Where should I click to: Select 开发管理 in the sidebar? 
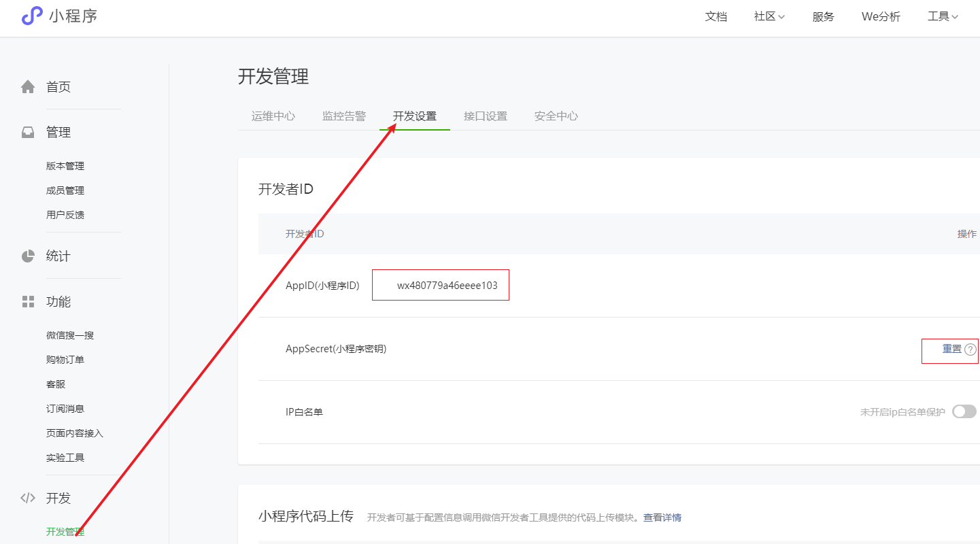[65, 532]
